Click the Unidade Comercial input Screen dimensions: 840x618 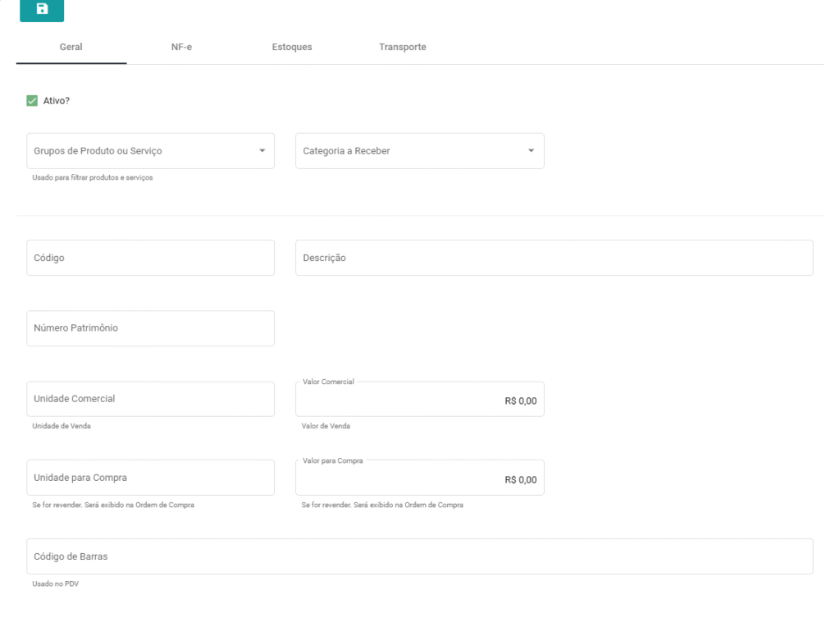coord(150,399)
